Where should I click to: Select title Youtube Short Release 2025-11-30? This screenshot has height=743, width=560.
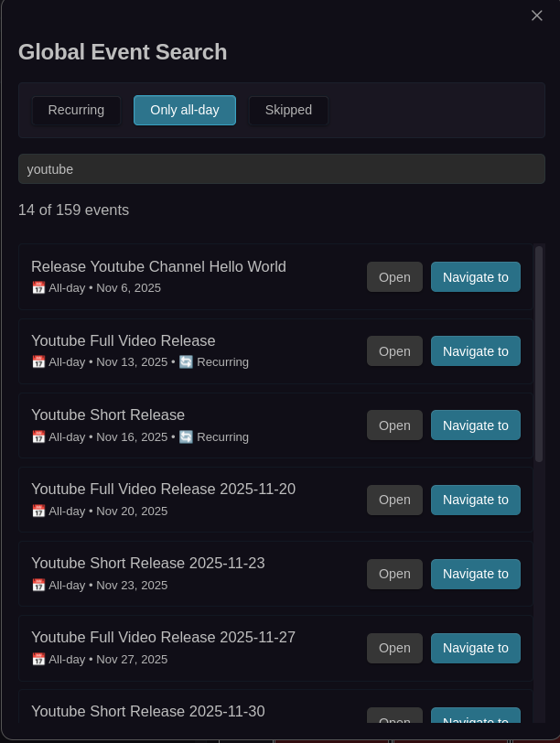148,711
